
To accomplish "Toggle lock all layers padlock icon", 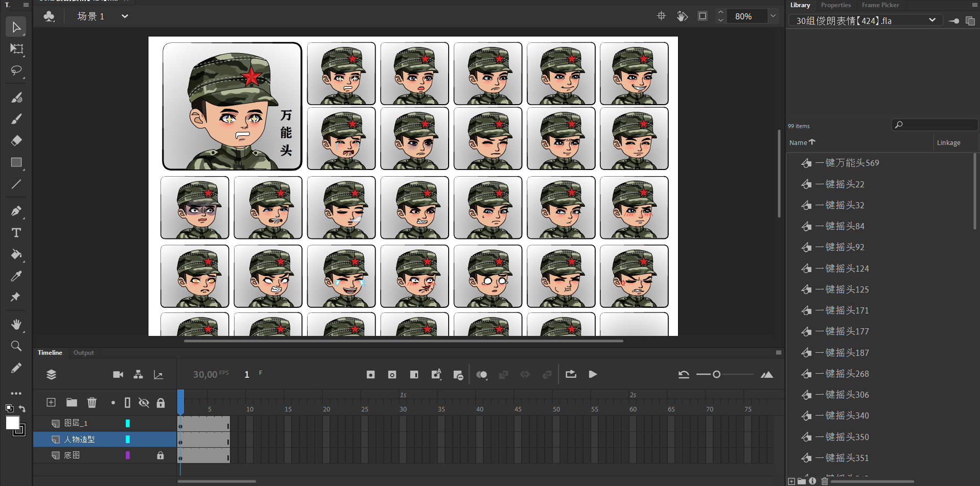I will point(160,403).
